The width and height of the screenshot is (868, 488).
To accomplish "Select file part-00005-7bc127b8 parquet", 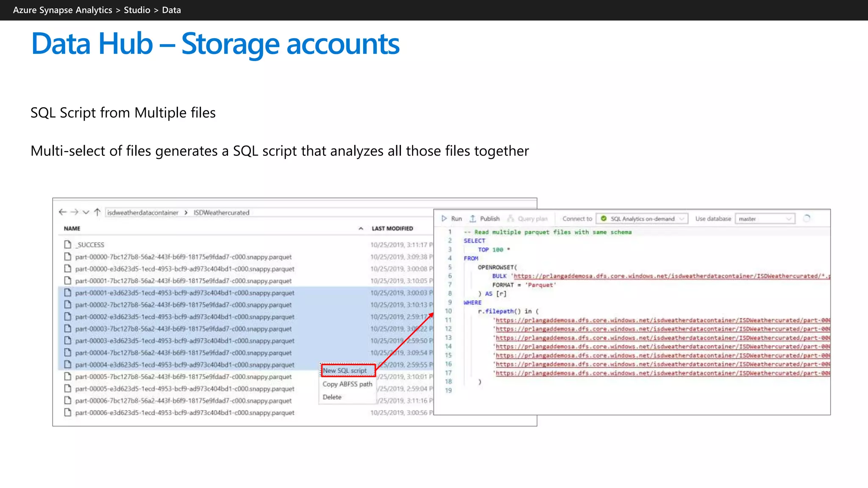I will (x=184, y=377).
